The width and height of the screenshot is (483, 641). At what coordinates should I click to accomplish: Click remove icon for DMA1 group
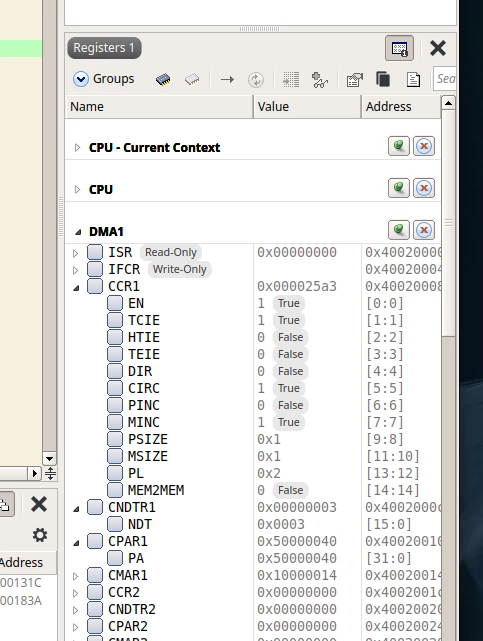point(424,230)
